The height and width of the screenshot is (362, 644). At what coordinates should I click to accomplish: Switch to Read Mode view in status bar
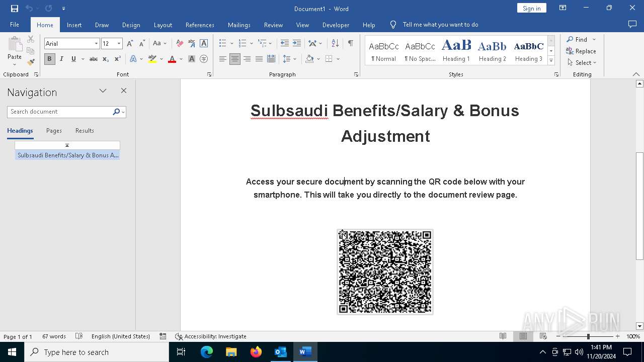click(503, 336)
